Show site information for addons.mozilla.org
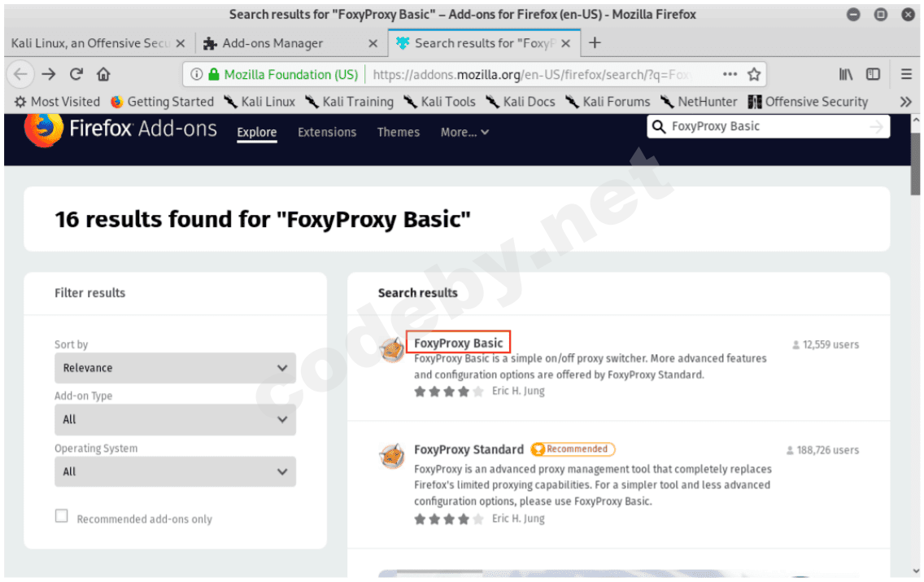The image size is (924, 582). tap(196, 74)
